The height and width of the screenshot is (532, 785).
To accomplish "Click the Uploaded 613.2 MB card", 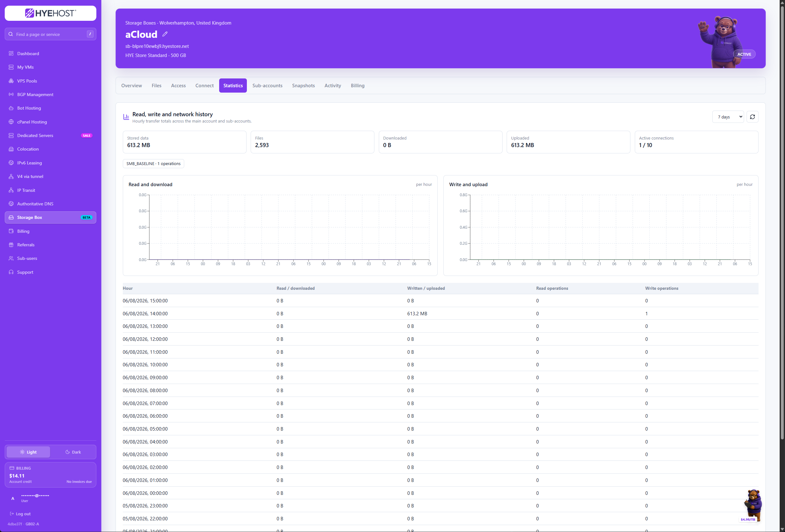I will tap(568, 142).
